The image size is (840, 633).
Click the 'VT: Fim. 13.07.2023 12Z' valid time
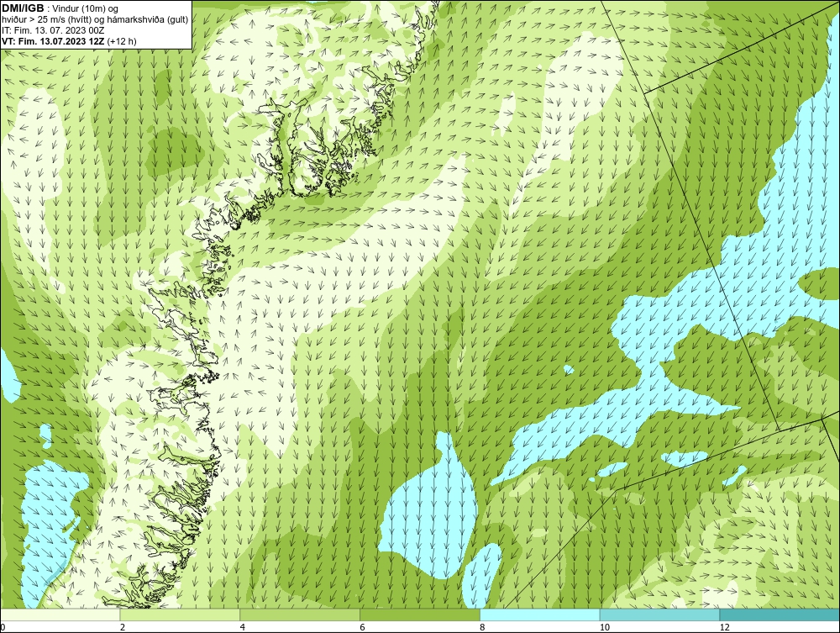tap(54, 40)
